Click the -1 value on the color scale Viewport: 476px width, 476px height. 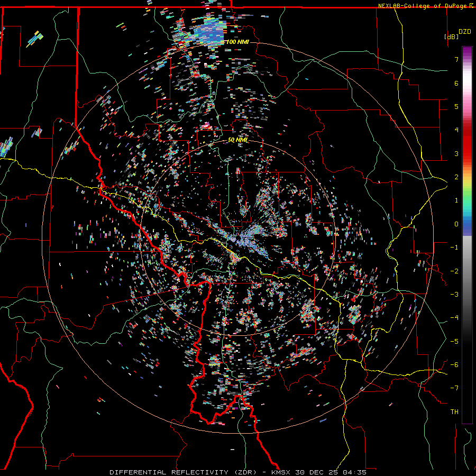tap(454, 248)
